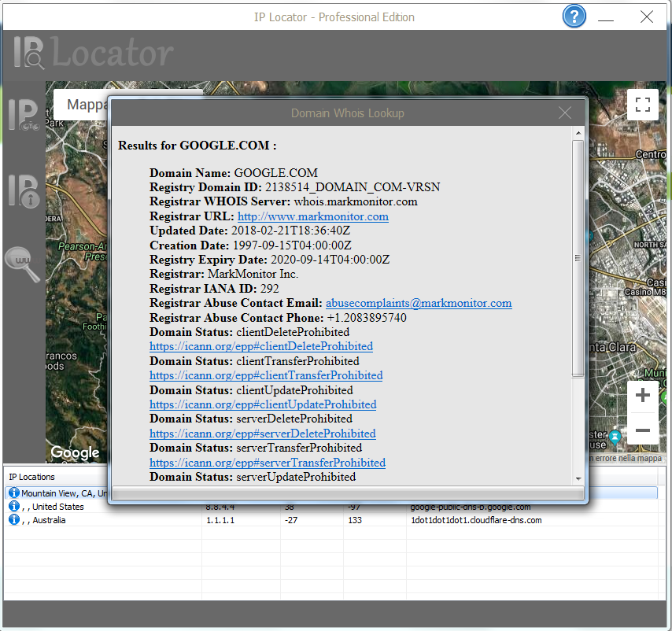Click the whois results vertical scrollbar thumb

[x=578, y=258]
